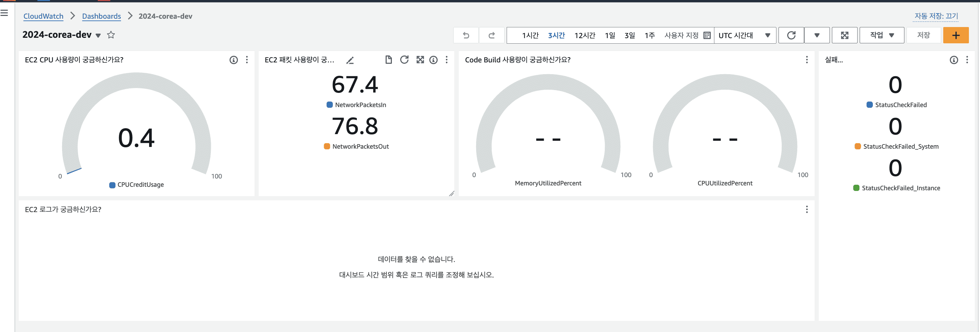Open the calendar icon for custom range

707,35
